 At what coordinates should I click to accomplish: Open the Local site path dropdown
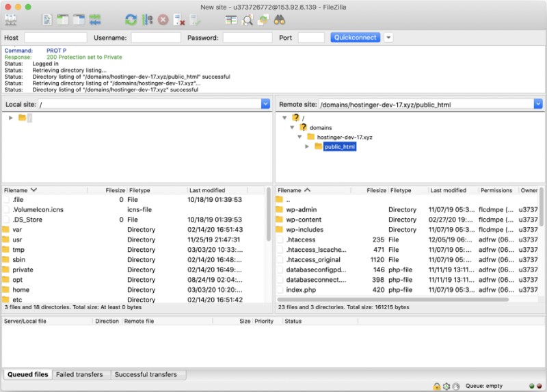265,104
